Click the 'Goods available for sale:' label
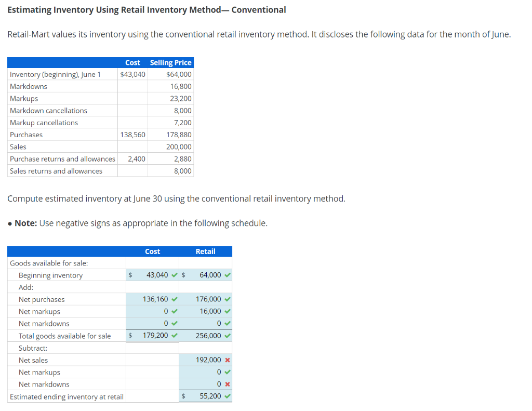This screenshot has height=411, width=532. [49, 263]
